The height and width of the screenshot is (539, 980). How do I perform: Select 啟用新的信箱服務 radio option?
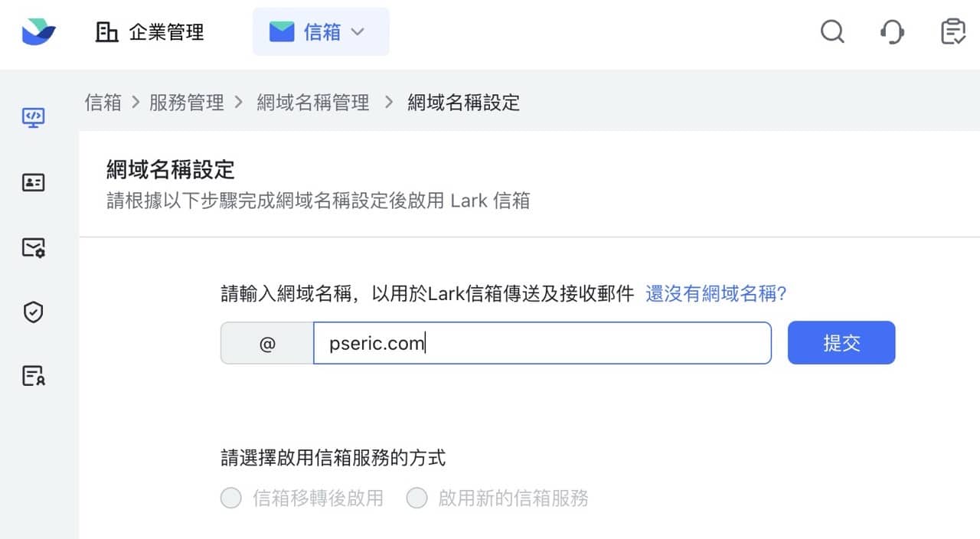[x=416, y=498]
